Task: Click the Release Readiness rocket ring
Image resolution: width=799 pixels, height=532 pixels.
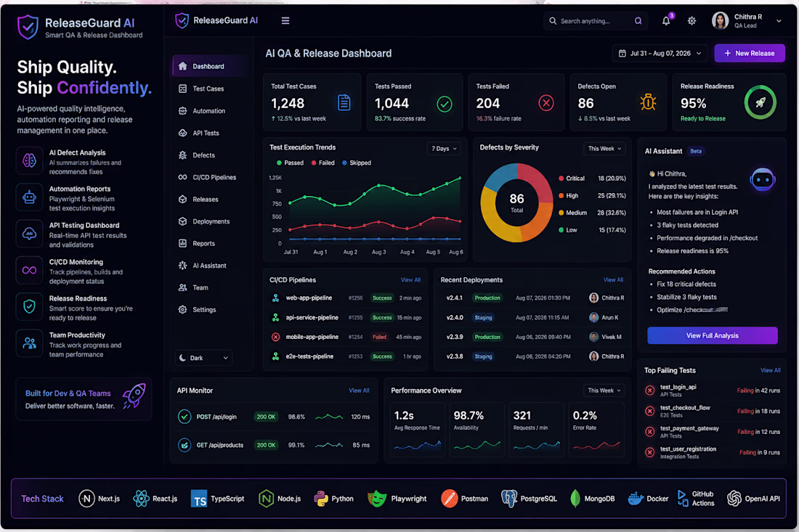Action: (x=760, y=102)
